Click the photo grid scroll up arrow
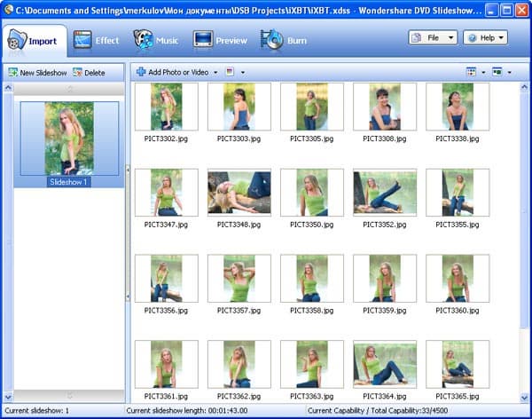Screen dimensions: 532x419 tap(524, 87)
